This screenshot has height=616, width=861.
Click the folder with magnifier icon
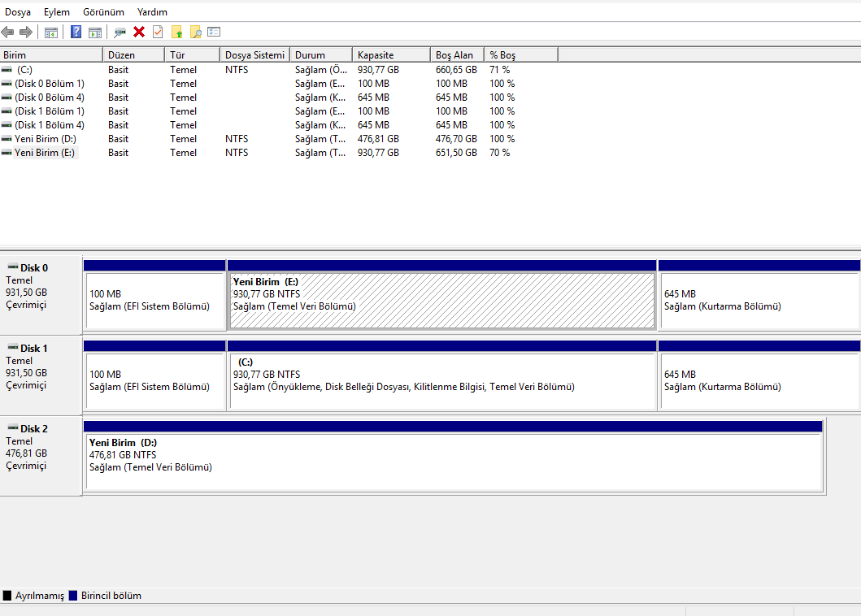195,32
